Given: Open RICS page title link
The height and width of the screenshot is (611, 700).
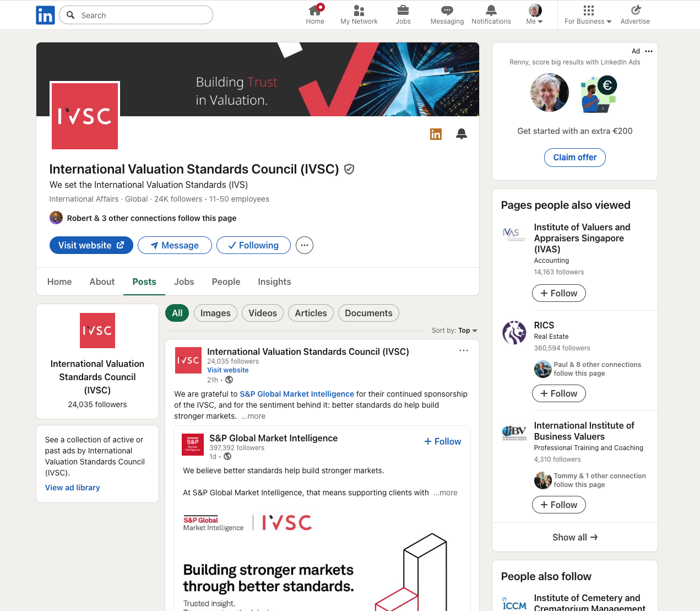Looking at the screenshot, I should (544, 325).
